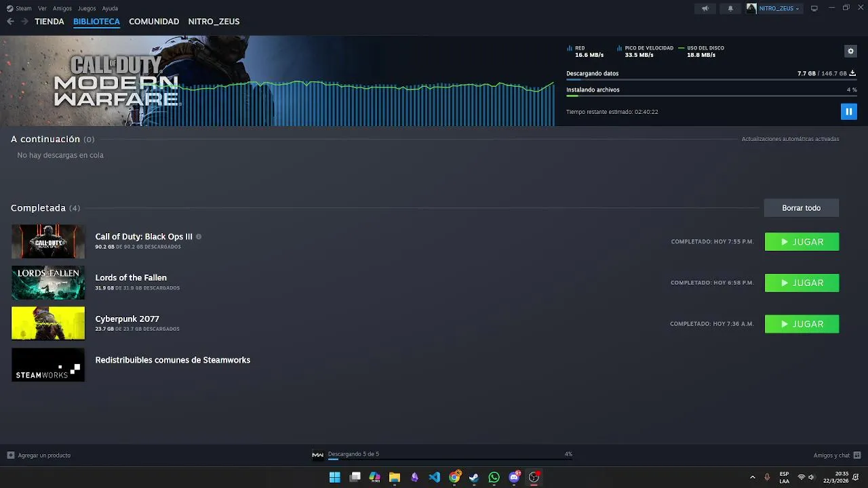
Task: Click the Steam announcements megaphone icon
Action: [x=705, y=8]
